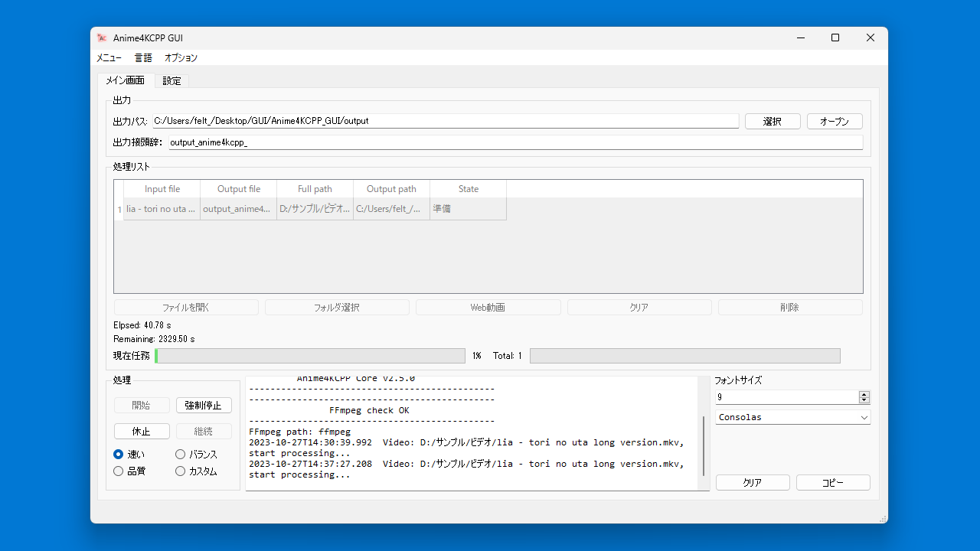Select the 品質 radio button

(118, 471)
